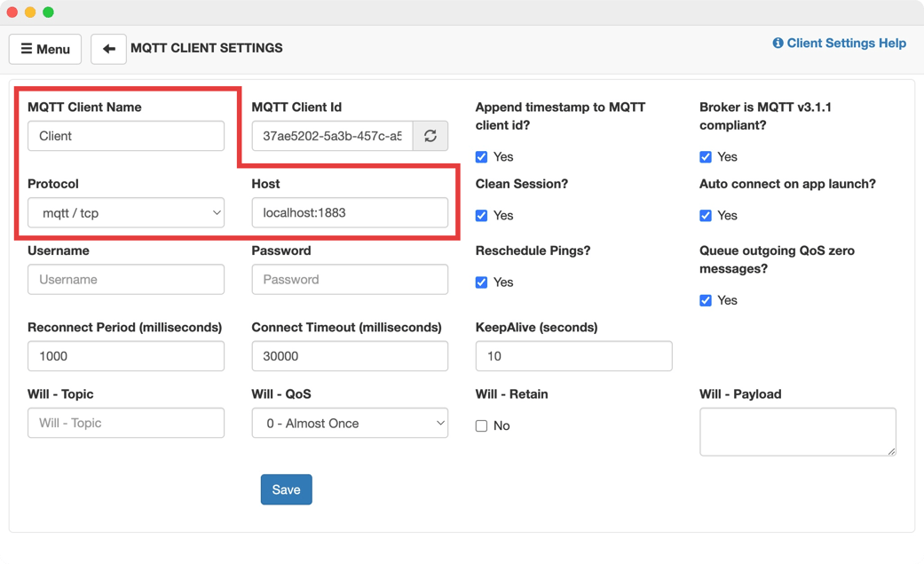Open Client Settings Help
Image resolution: width=924 pixels, height=564 pixels.
pyautogui.click(x=845, y=43)
